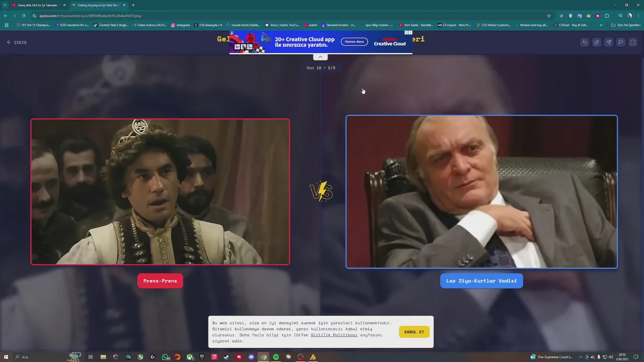
Task: Open the Chrome three-dot menu
Action: click(638, 16)
